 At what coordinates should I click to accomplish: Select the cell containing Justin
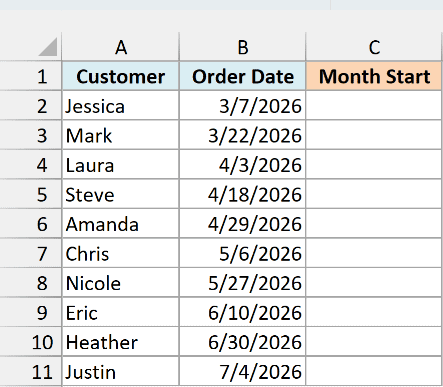(121, 371)
